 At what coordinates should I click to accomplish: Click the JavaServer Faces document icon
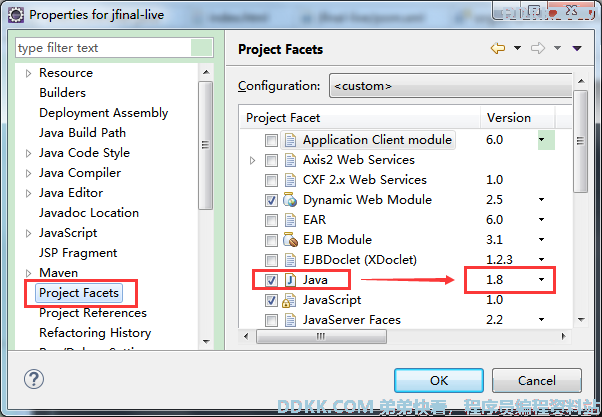tap(290, 320)
